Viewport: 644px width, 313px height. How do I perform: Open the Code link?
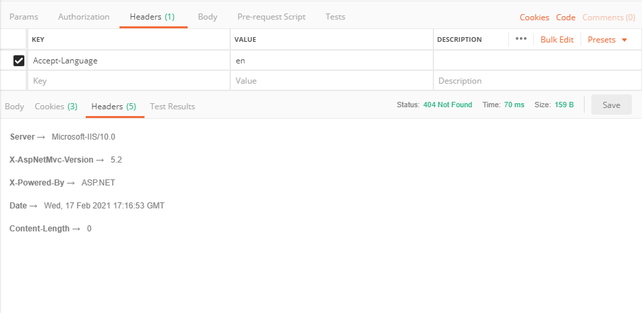tap(566, 18)
